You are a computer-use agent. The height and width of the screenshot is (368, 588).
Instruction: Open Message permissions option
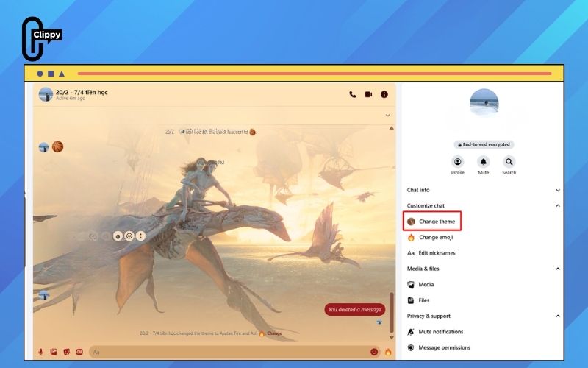click(438, 347)
